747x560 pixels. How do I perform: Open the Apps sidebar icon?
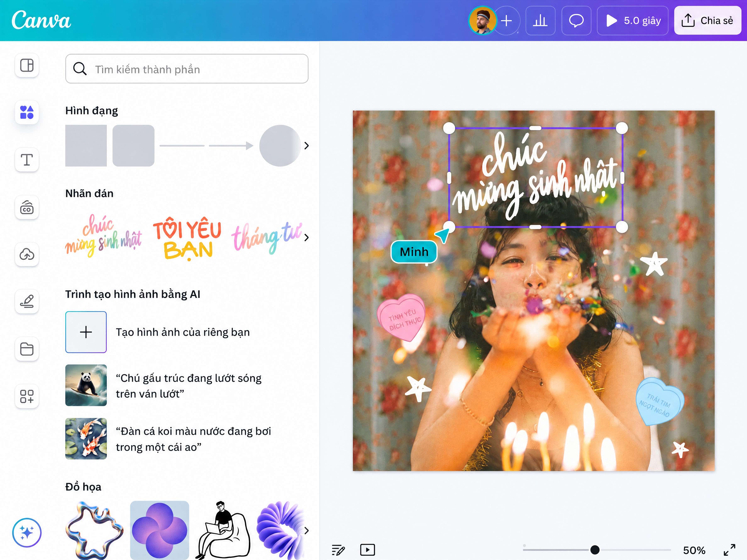point(27,396)
